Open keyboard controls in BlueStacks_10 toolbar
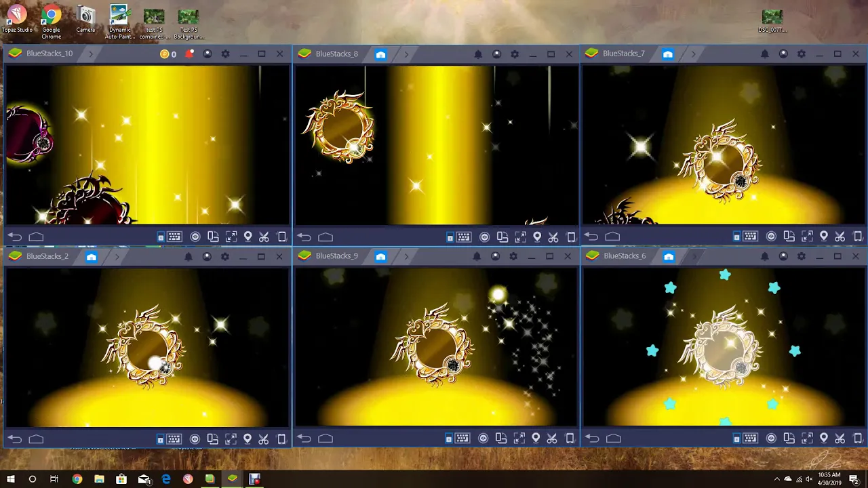This screenshot has width=868, height=488. [x=174, y=237]
